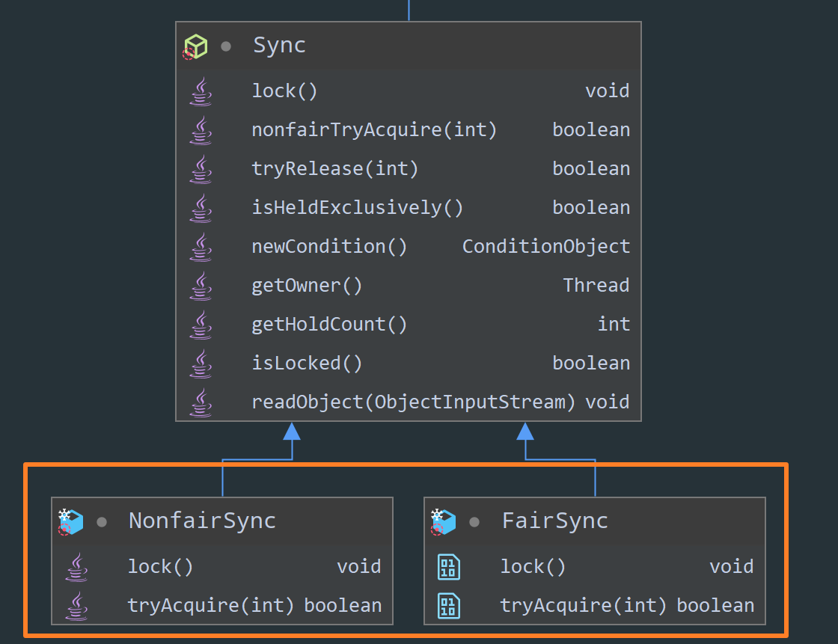This screenshot has width=838, height=644.
Task: Click the Java icon beside readObject method
Action: coord(201,402)
